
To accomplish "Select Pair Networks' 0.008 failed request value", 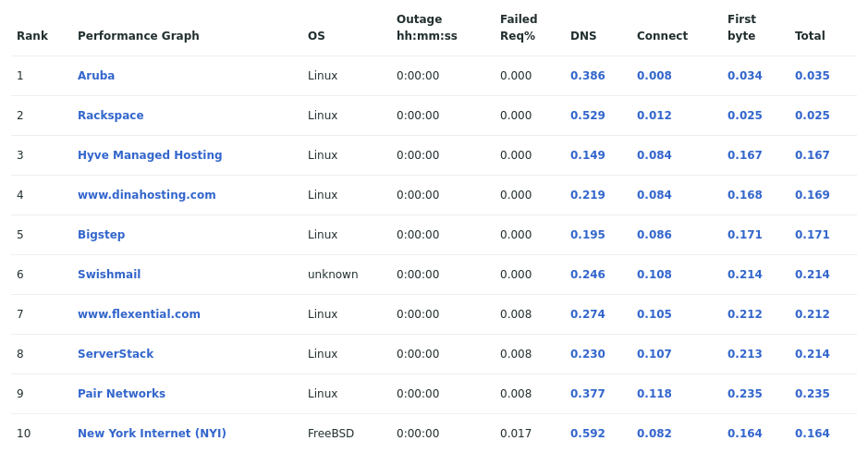I will pyautogui.click(x=516, y=394).
